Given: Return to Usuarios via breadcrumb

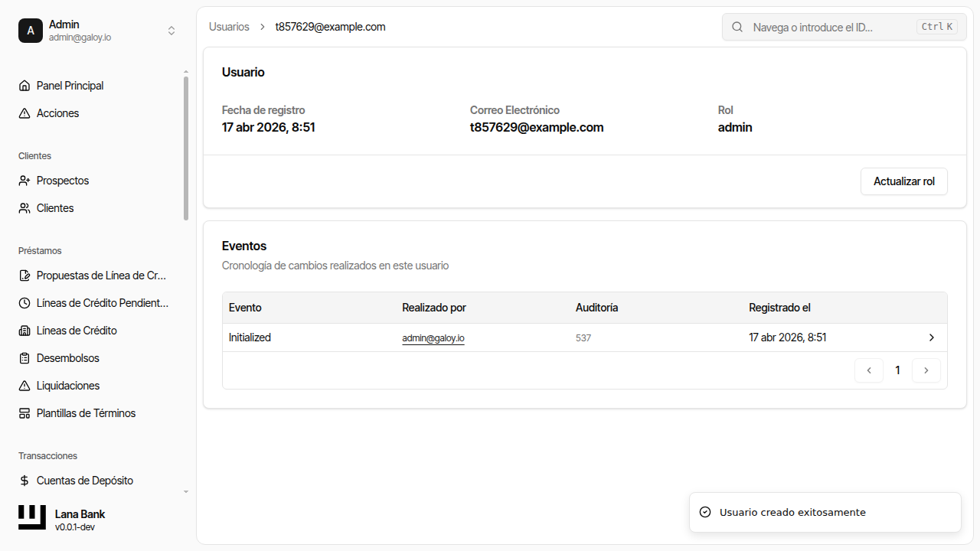Looking at the screenshot, I should click(229, 27).
